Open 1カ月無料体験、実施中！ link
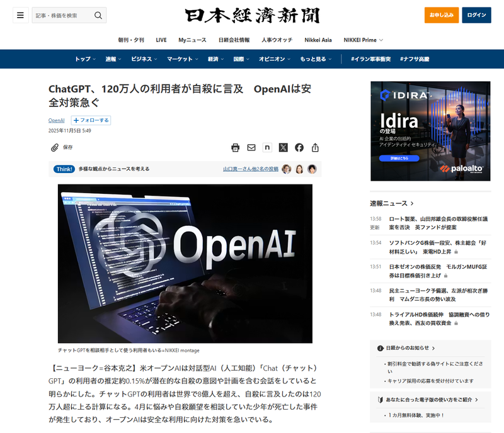The image size is (504, 433). tap(416, 415)
